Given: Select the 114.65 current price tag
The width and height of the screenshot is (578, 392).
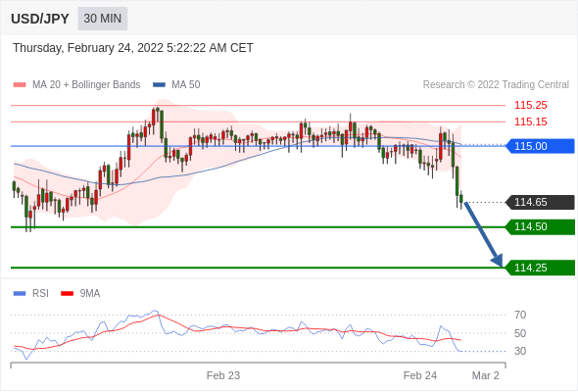Looking at the screenshot, I should tap(540, 202).
